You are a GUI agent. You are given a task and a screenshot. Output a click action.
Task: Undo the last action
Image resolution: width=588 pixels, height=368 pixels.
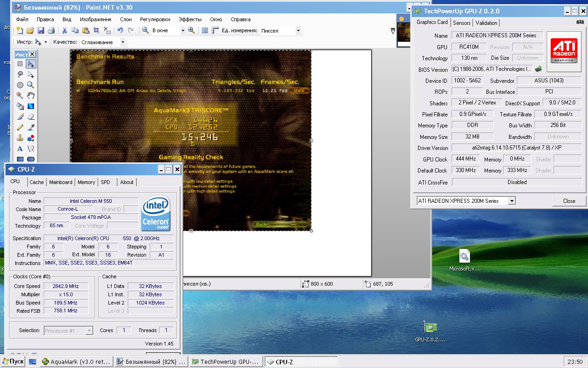pyautogui.click(x=120, y=30)
